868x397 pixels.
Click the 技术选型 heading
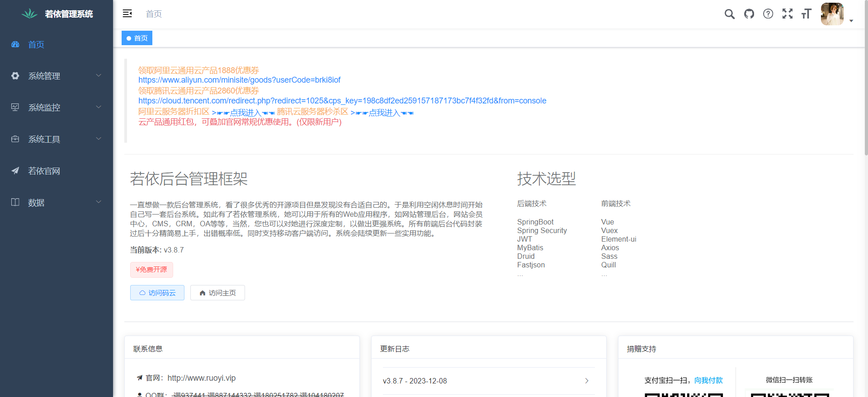pos(547,179)
